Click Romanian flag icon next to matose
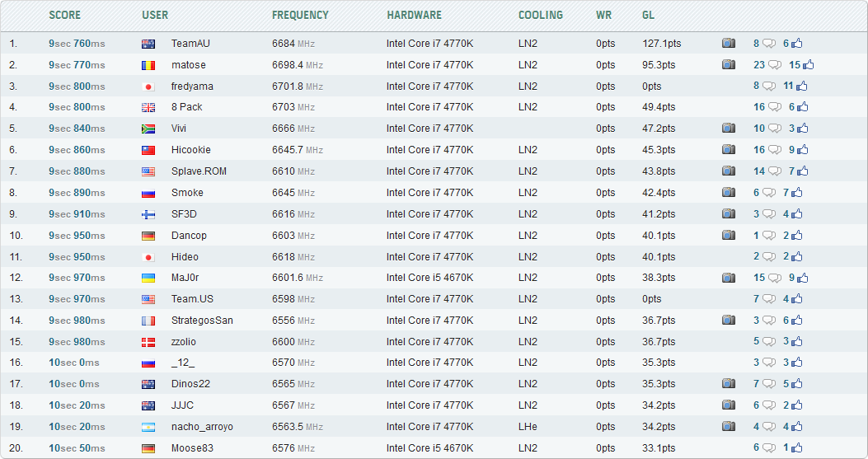Screen dimensions: 868x459 (x=148, y=65)
